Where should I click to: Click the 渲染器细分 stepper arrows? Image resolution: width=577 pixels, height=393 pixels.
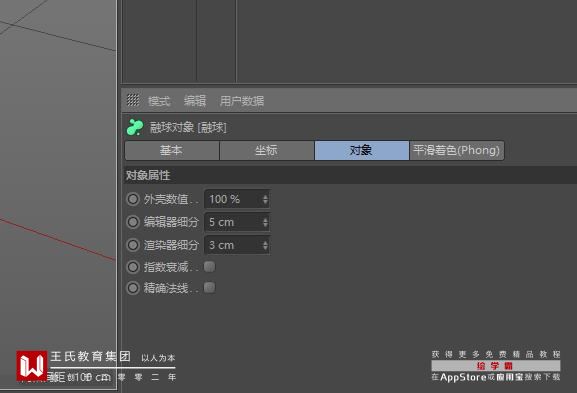pyautogui.click(x=265, y=245)
